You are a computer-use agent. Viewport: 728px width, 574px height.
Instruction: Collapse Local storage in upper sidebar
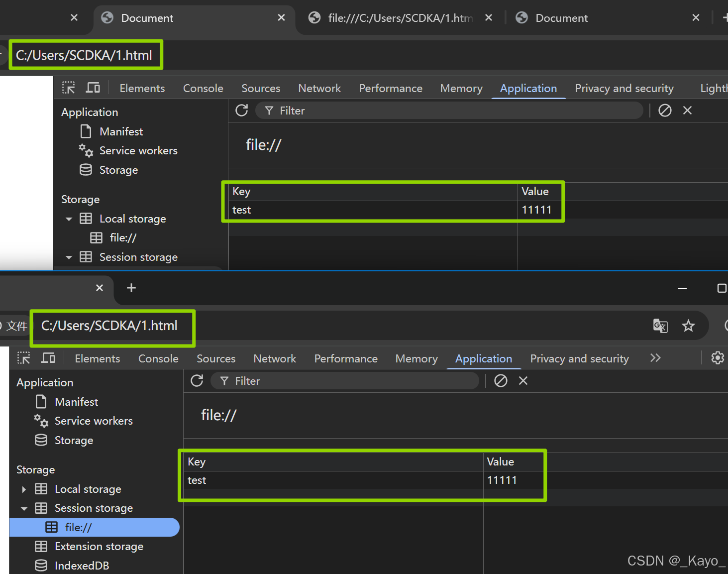pyautogui.click(x=69, y=219)
